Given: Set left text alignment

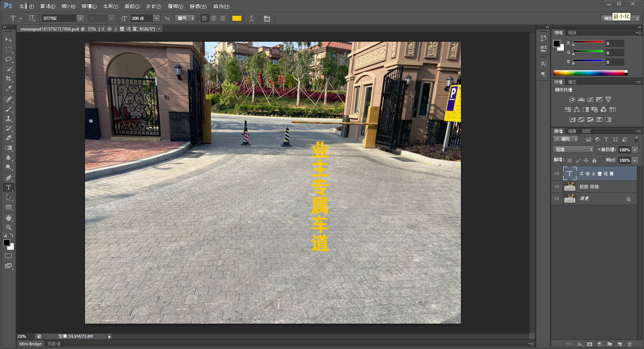Looking at the screenshot, I should (205, 18).
